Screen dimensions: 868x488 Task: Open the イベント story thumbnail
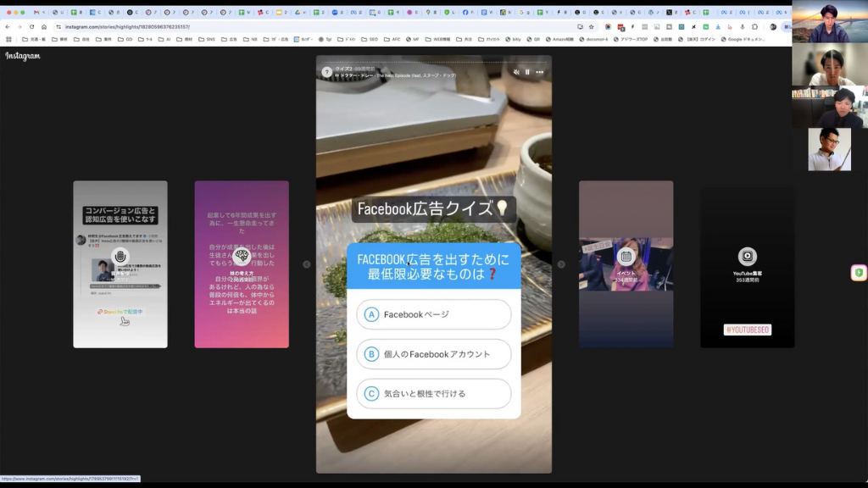(x=626, y=264)
